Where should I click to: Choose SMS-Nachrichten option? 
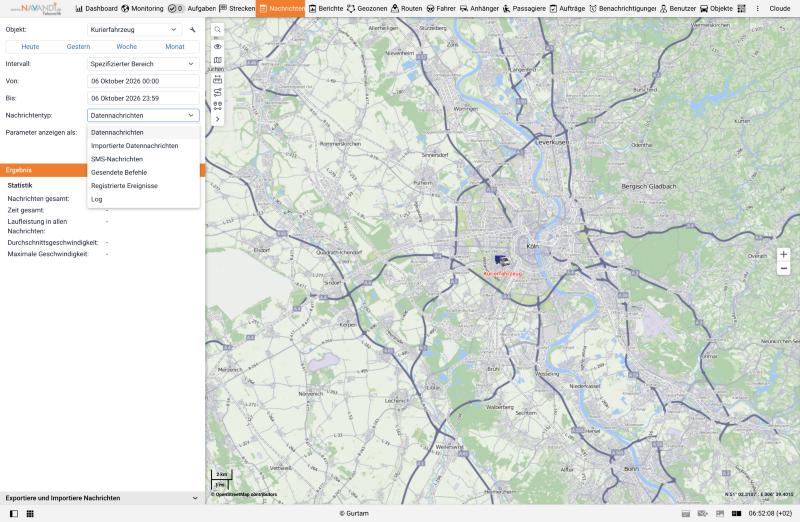143,159
